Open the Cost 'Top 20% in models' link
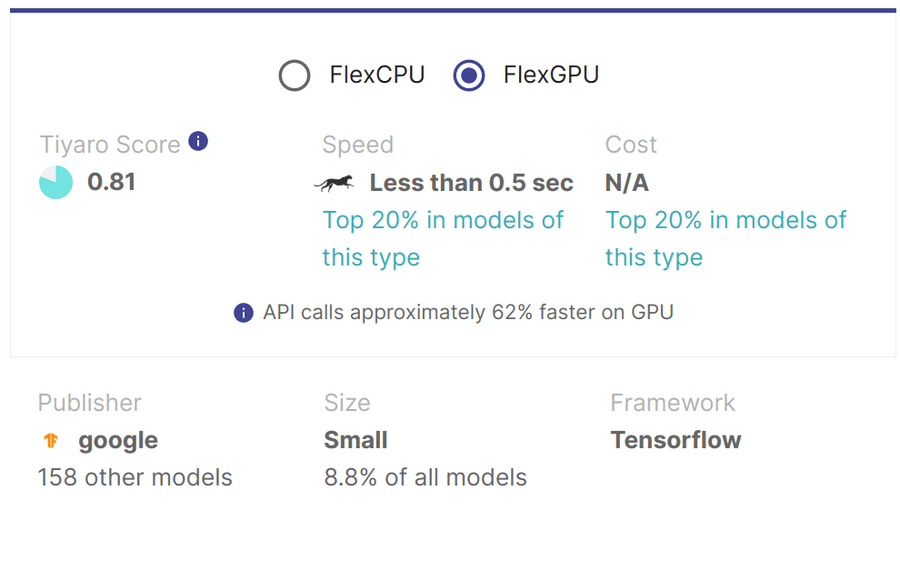This screenshot has width=900, height=571. pos(726,239)
